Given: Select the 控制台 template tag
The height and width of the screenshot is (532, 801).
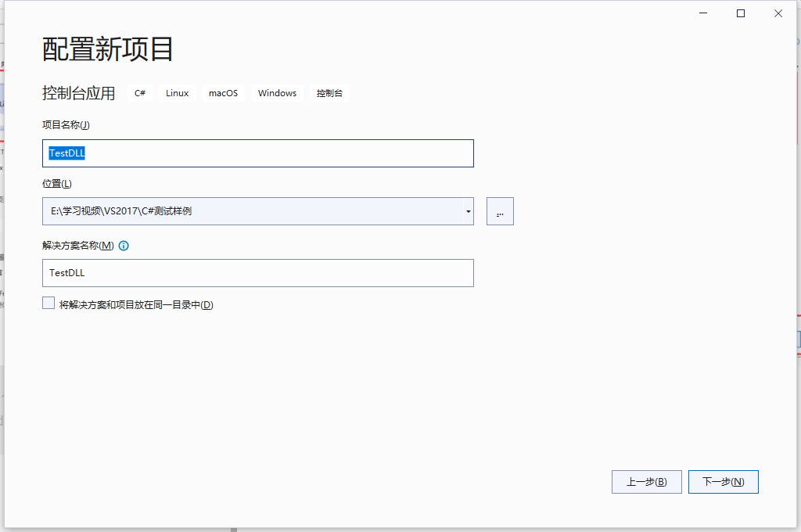Looking at the screenshot, I should click(x=329, y=92).
